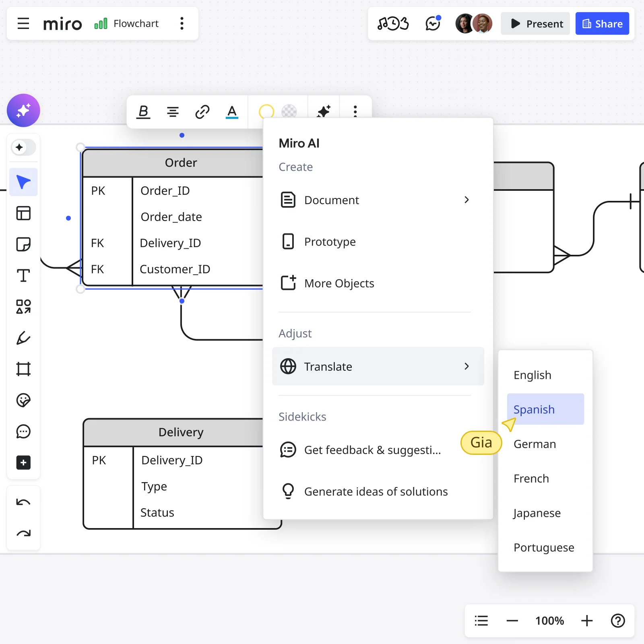Select Spanish from the translate languages
The image size is (644, 644).
tap(533, 409)
